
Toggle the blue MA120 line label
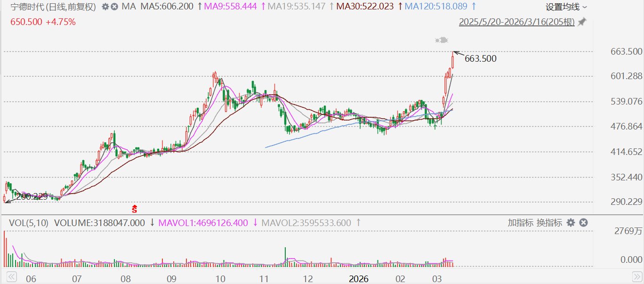(436, 7)
